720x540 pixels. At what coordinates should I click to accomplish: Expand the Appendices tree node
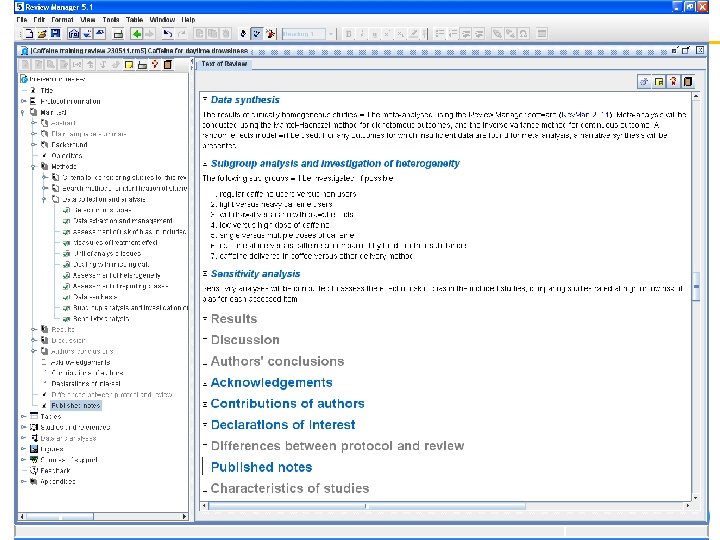pyautogui.click(x=23, y=481)
